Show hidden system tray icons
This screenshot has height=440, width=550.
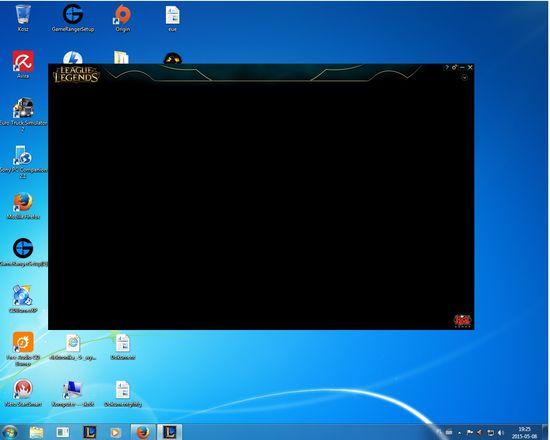[460, 433]
